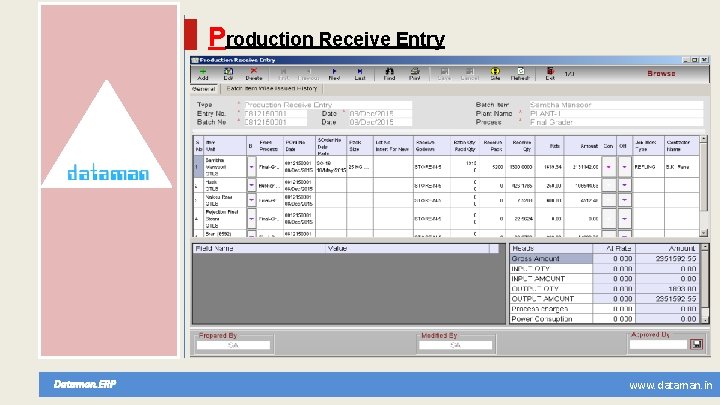The image size is (720, 405).
Task: Click Date field beside Batch No
Action: click(380, 122)
